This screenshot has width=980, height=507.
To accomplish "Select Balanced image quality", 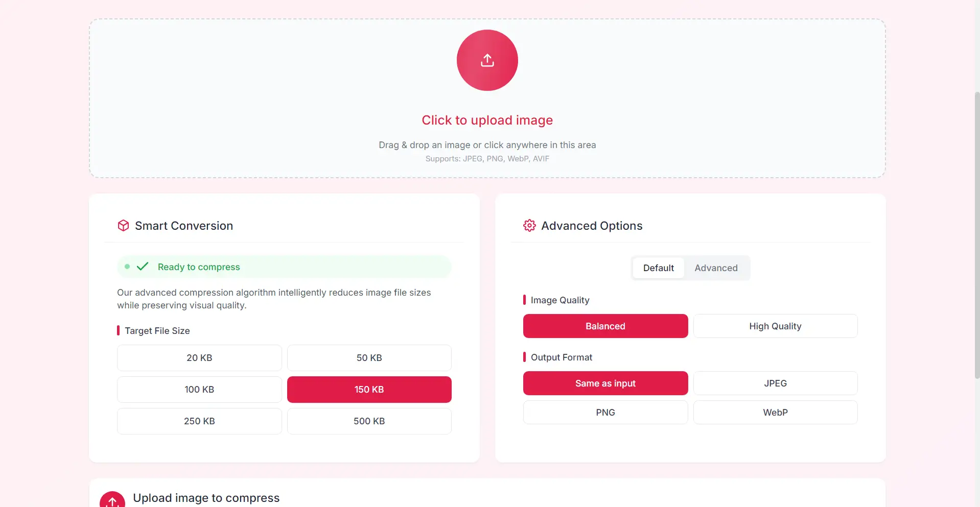I will click(605, 326).
